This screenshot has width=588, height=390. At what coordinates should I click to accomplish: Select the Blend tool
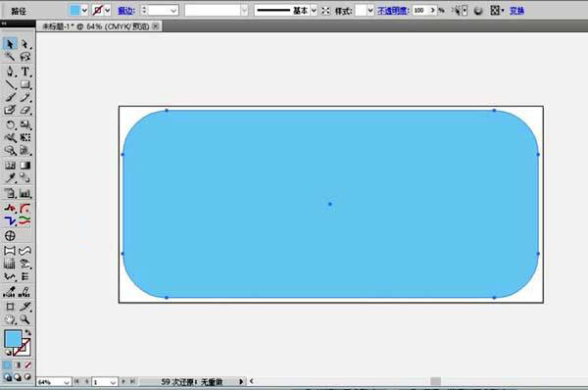pos(25,177)
